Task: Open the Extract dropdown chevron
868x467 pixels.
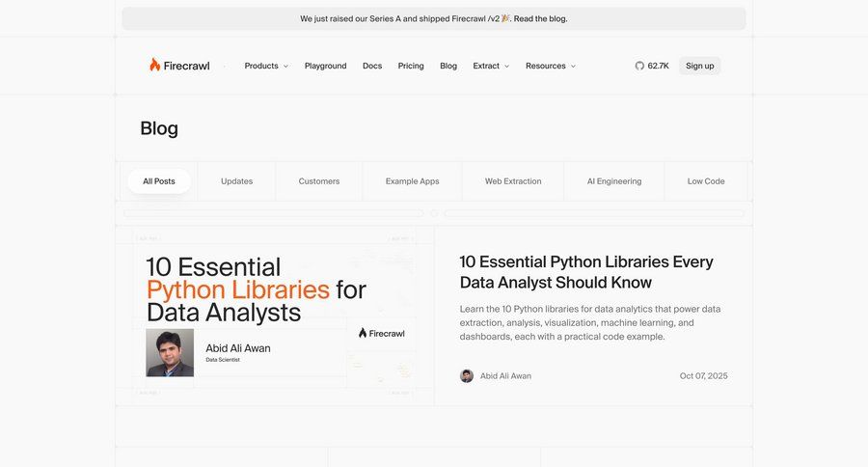Action: 507,67
